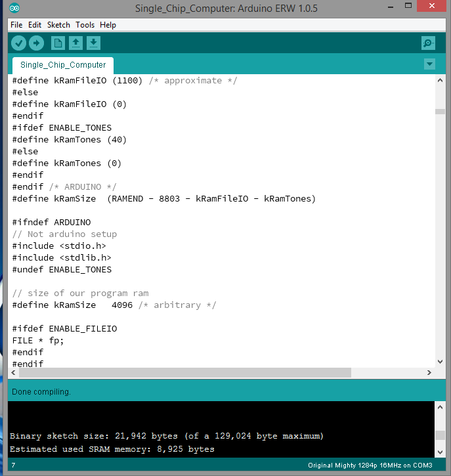
Task: Click the '#define kRamTones (40)' line
Action: pyautogui.click(x=69, y=140)
